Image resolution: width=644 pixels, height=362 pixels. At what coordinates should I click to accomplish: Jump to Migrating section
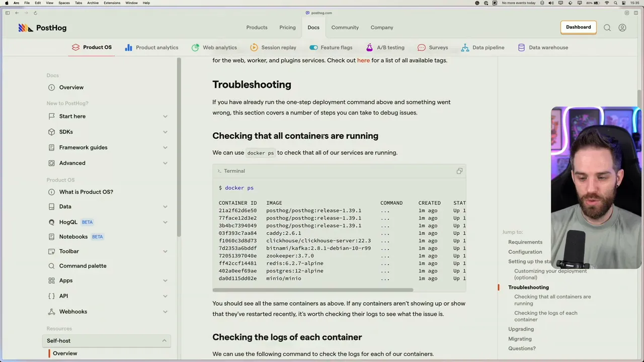520,339
